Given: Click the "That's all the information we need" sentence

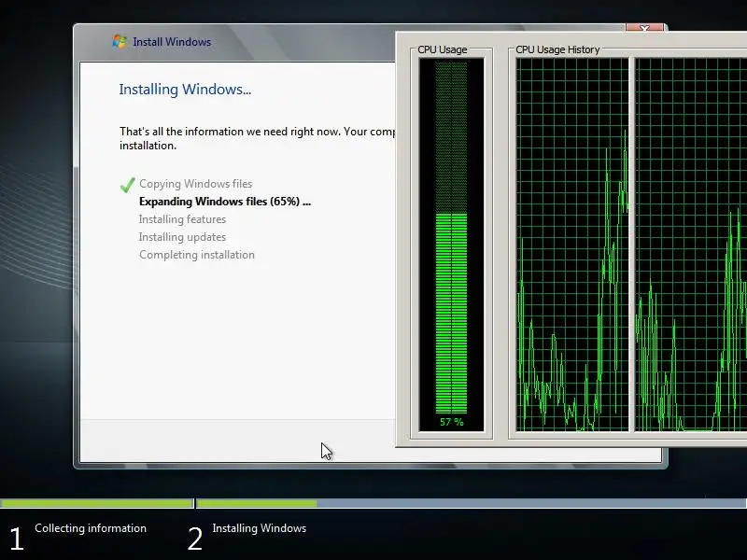Looking at the screenshot, I should point(258,138).
